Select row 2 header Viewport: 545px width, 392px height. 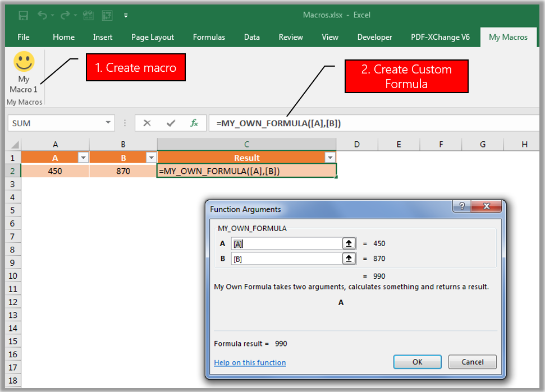[12, 171]
